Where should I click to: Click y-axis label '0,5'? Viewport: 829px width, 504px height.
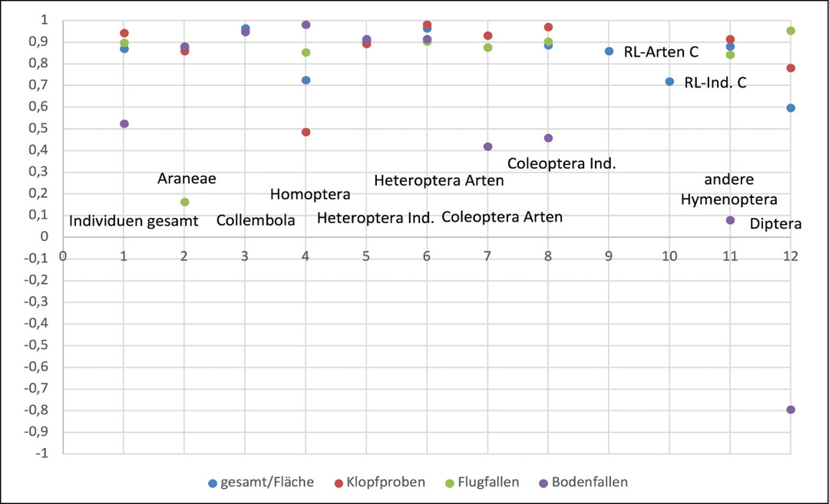tap(38, 128)
